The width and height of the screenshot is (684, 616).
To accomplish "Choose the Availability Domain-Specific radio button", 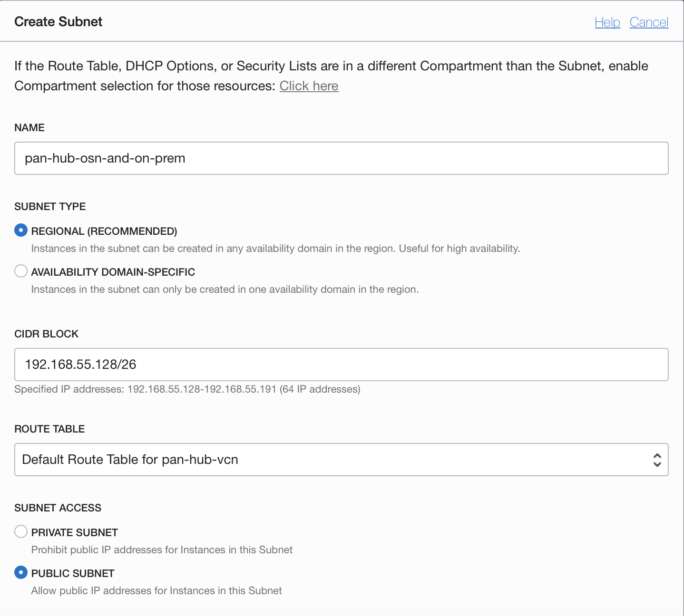I will click(21, 271).
